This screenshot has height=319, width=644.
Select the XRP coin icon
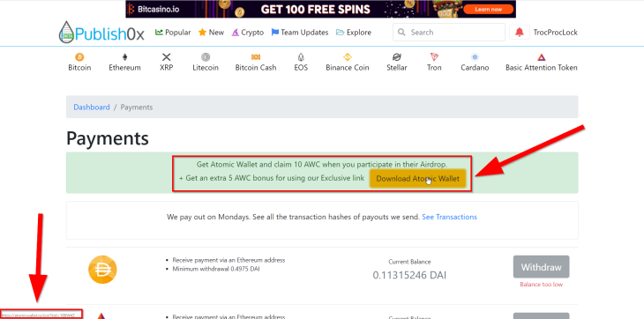pos(167,57)
